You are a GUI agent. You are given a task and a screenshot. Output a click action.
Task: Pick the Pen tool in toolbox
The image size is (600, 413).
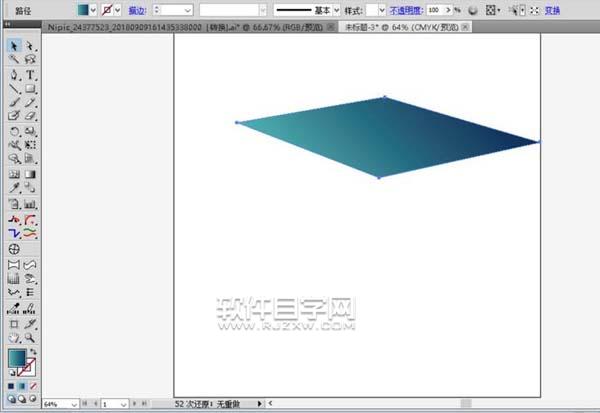pyautogui.click(x=14, y=75)
